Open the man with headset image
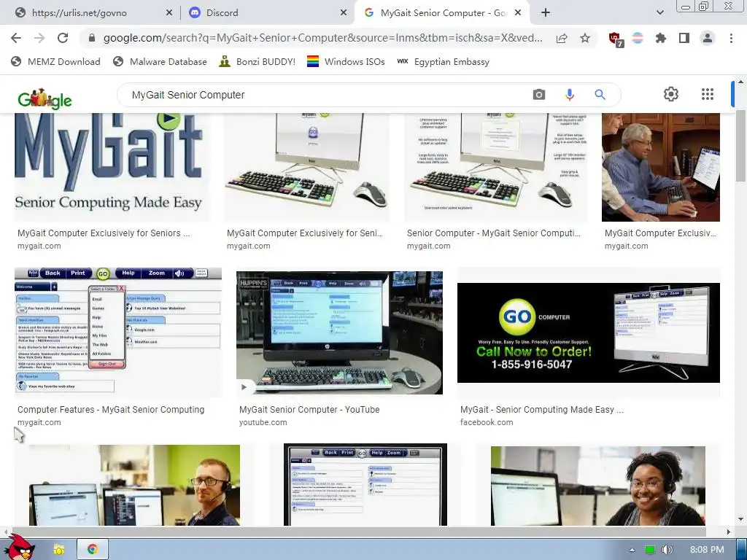The image size is (747, 560). tap(134, 485)
